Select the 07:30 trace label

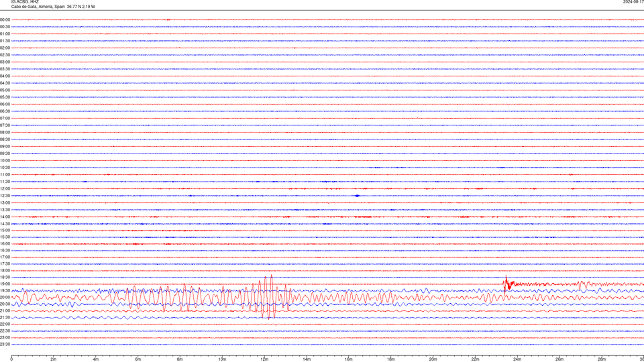5,125
